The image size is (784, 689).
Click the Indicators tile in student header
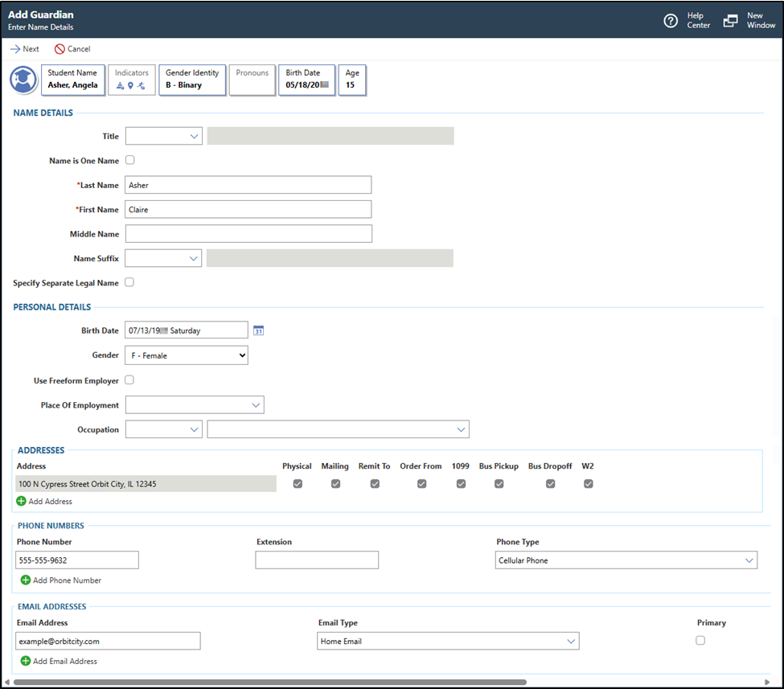[x=132, y=80]
